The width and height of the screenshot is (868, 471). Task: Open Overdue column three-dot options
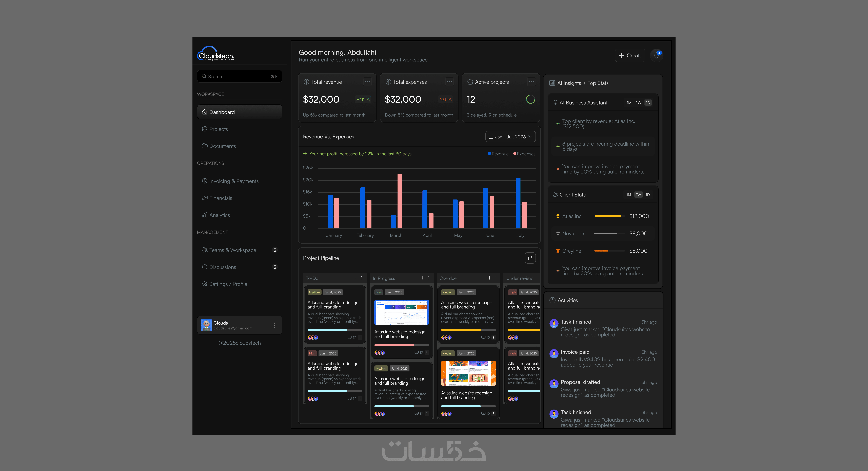click(x=495, y=278)
